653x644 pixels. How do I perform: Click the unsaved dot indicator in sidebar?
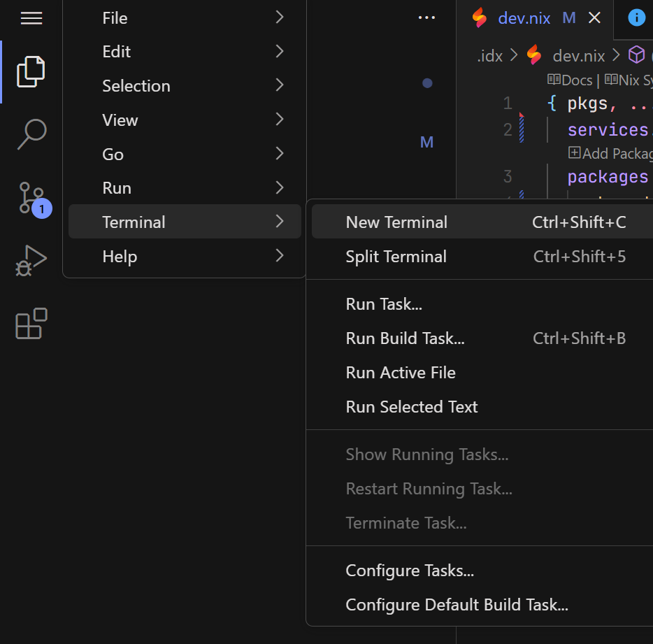pyautogui.click(x=427, y=83)
